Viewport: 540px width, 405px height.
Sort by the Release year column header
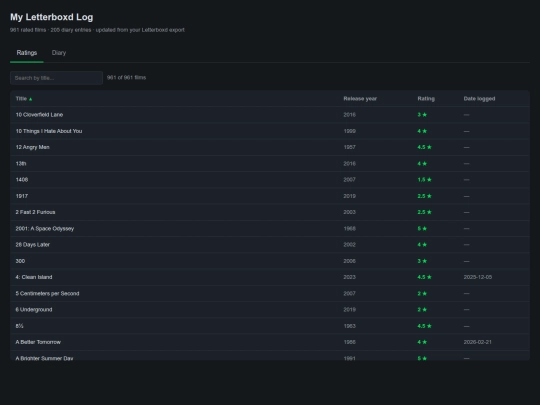tap(360, 98)
